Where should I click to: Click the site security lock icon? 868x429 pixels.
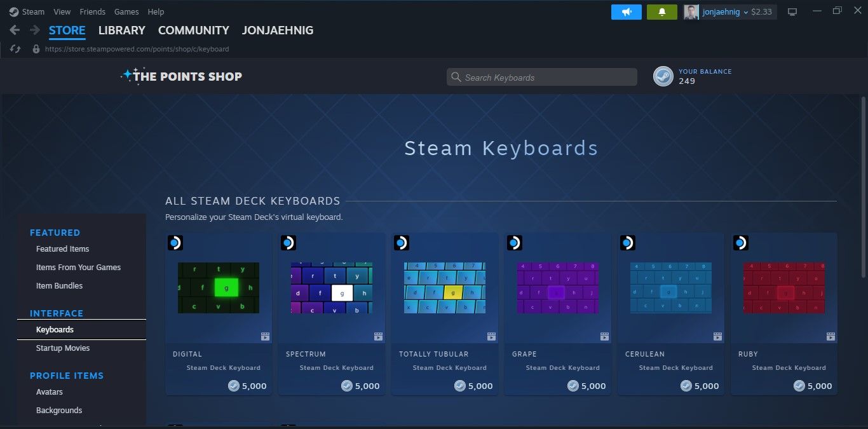click(36, 49)
